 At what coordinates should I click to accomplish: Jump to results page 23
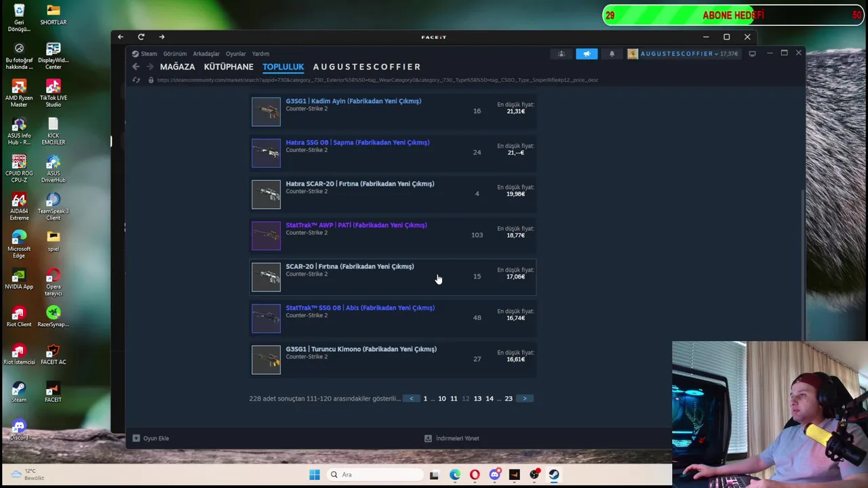(x=509, y=399)
